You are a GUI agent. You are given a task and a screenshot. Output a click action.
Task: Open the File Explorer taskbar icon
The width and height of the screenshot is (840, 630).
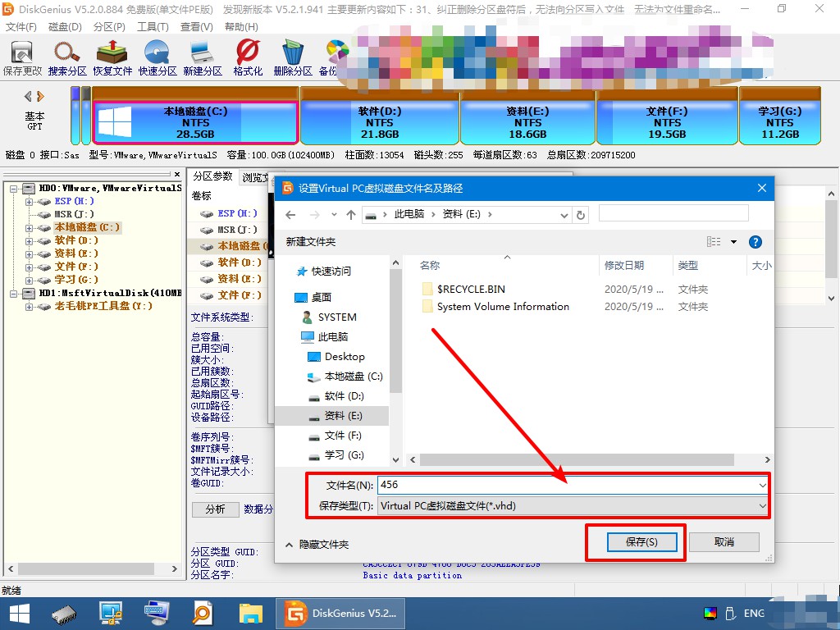[250, 614]
